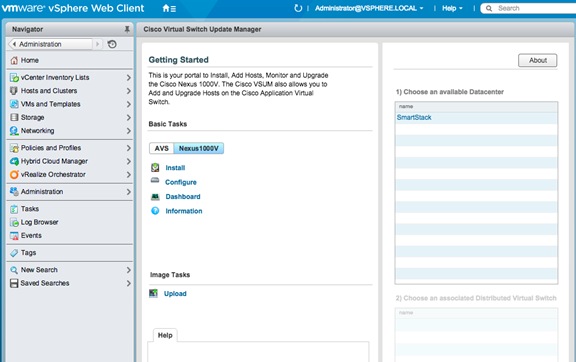Click the Dashboard link

(x=183, y=197)
